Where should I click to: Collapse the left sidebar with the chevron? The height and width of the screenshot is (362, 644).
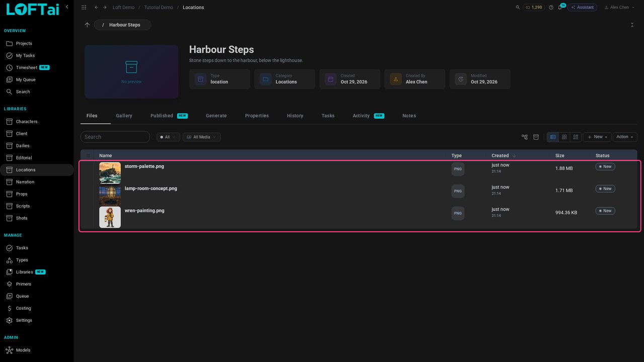coord(67,7)
